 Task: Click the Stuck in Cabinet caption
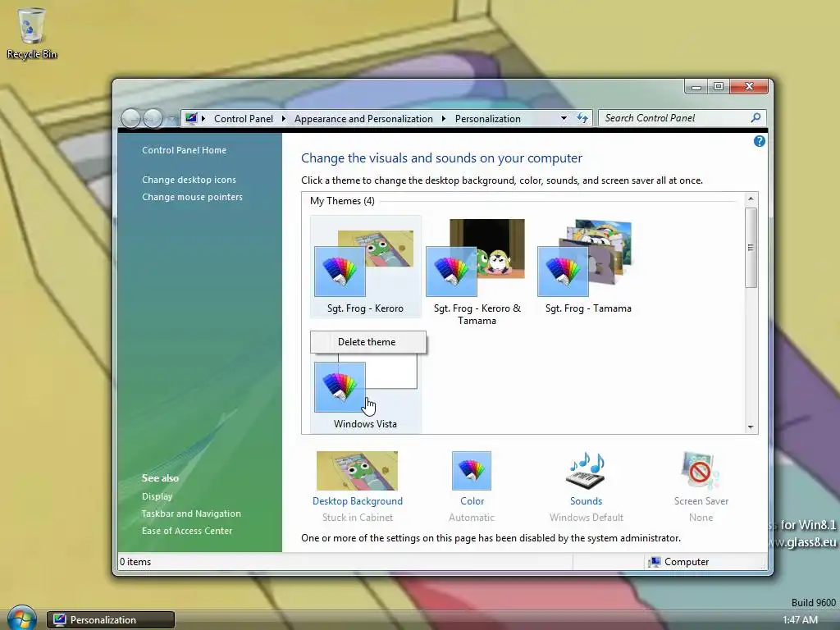click(x=358, y=518)
